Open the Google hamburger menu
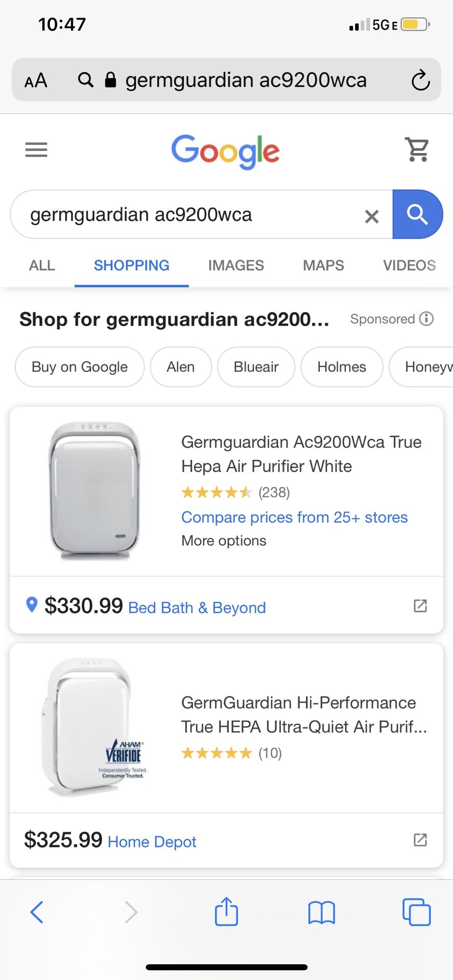Viewport: 453px width, 980px height. click(36, 150)
